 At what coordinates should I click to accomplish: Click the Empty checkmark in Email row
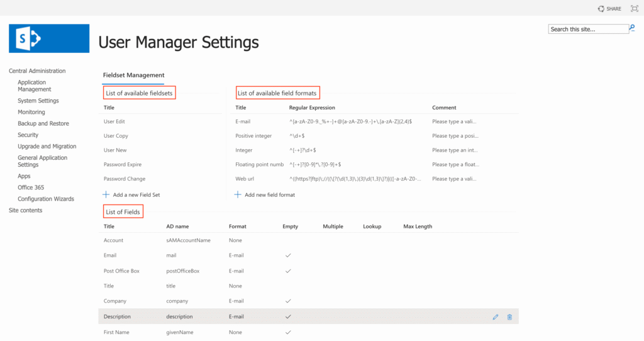(288, 255)
